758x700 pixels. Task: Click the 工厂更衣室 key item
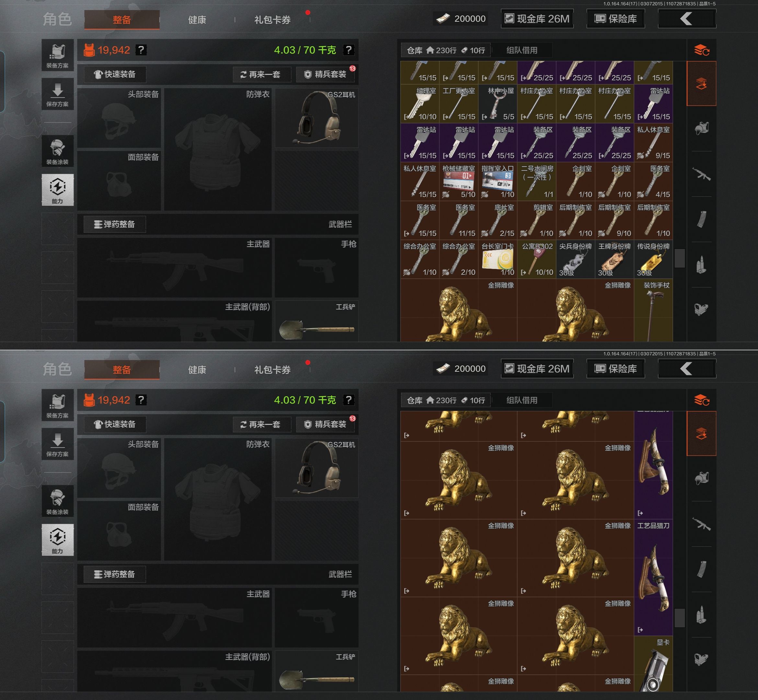coord(459,104)
